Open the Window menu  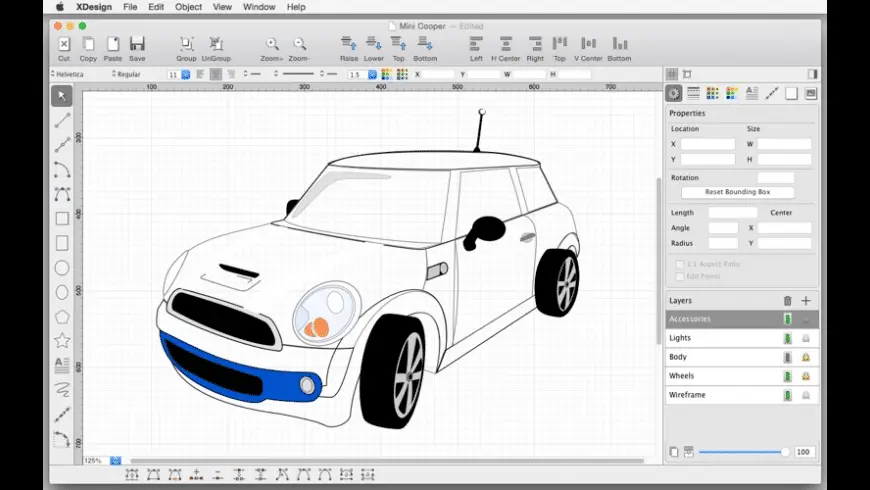coord(259,7)
